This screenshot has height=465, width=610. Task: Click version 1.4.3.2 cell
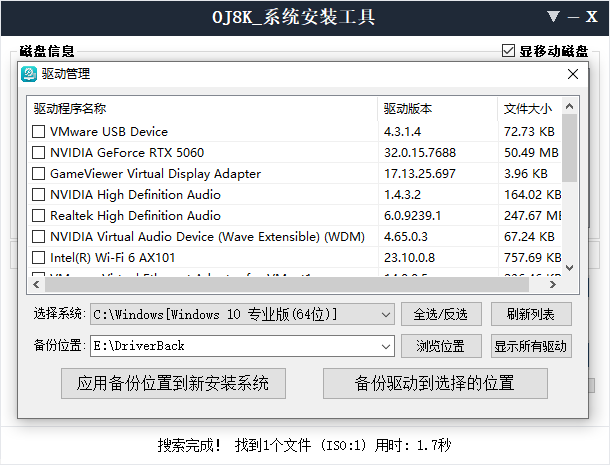[403, 195]
